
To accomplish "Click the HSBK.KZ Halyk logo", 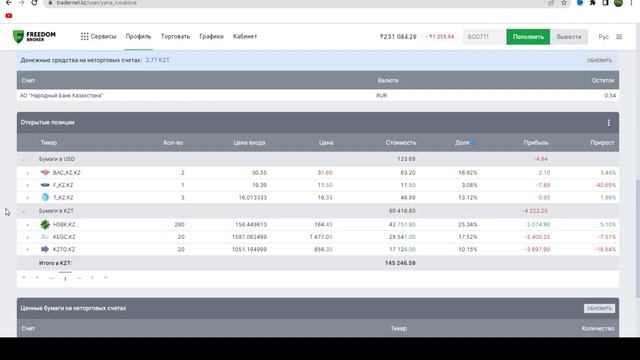I will [x=45, y=224].
